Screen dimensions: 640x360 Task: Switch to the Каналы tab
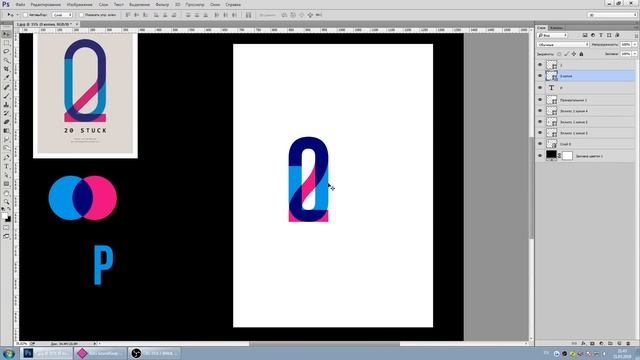556,28
